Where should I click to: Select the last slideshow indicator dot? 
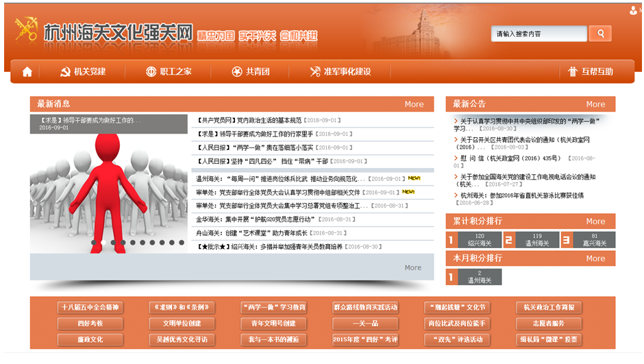coord(182,243)
